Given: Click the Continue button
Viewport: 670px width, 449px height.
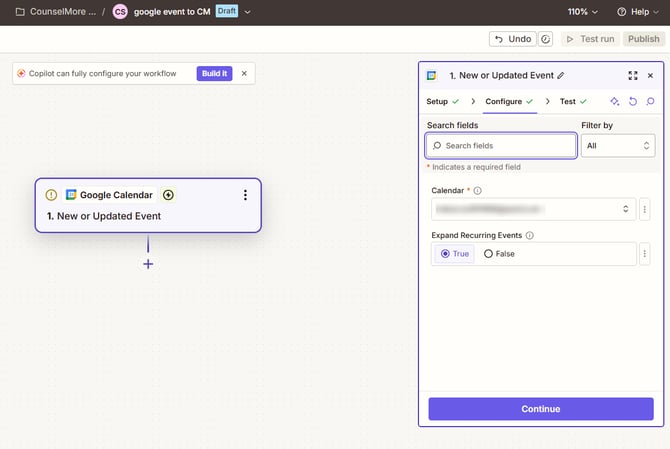Looking at the screenshot, I should click(541, 409).
